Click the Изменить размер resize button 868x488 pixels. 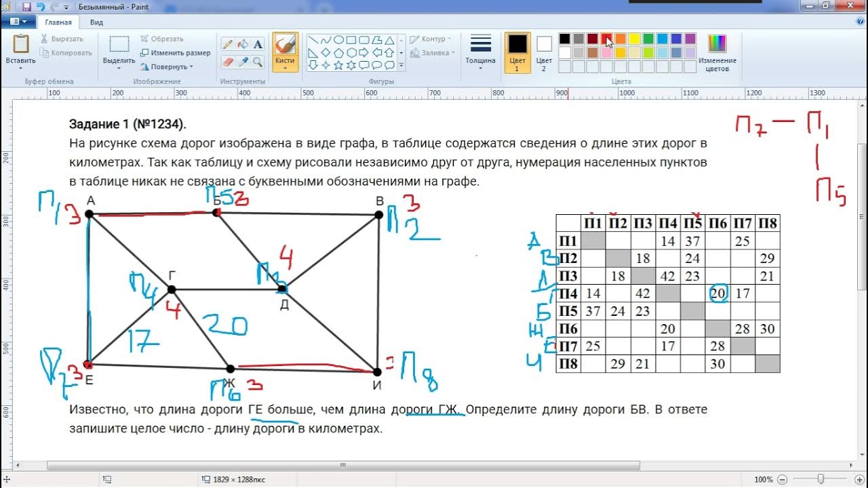click(x=175, y=53)
